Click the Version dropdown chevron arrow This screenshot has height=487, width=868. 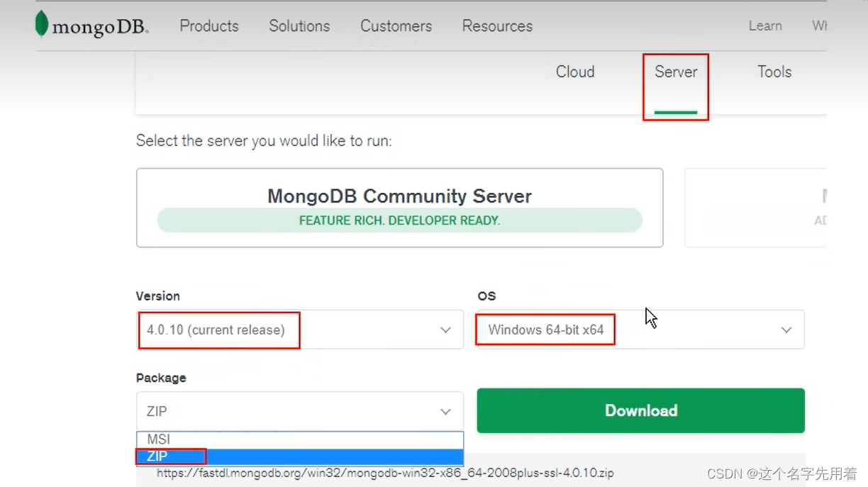tap(445, 330)
